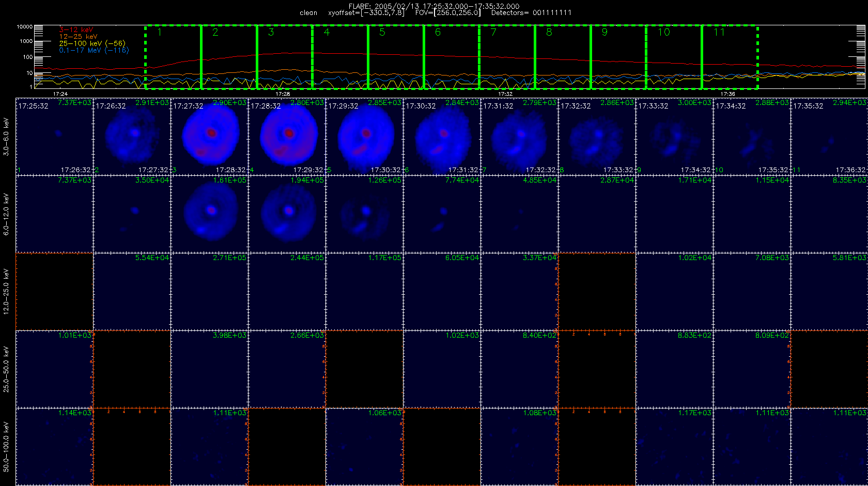Click the FLARE date and time title
The image size is (868, 486).
(434, 6)
